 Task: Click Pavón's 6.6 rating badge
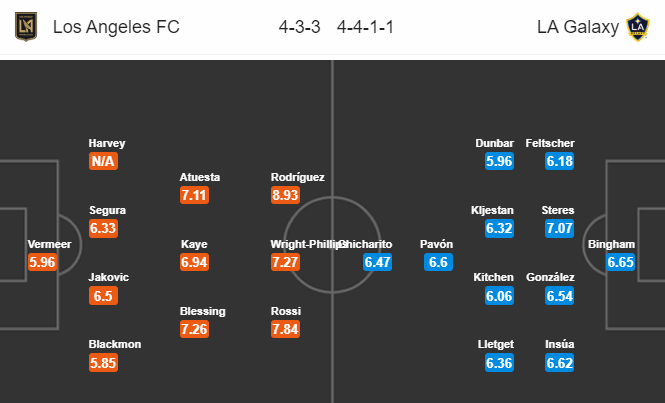[x=439, y=262]
